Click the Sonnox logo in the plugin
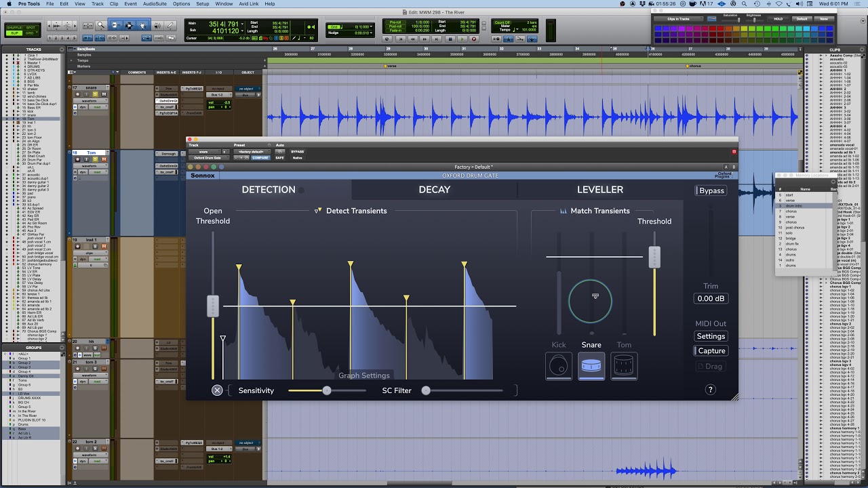868x488 pixels. point(202,176)
